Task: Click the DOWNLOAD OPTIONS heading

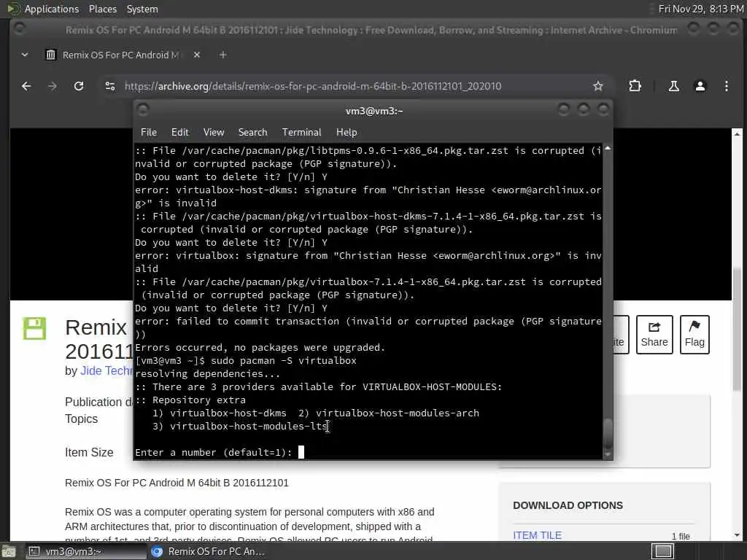Action: (568, 505)
